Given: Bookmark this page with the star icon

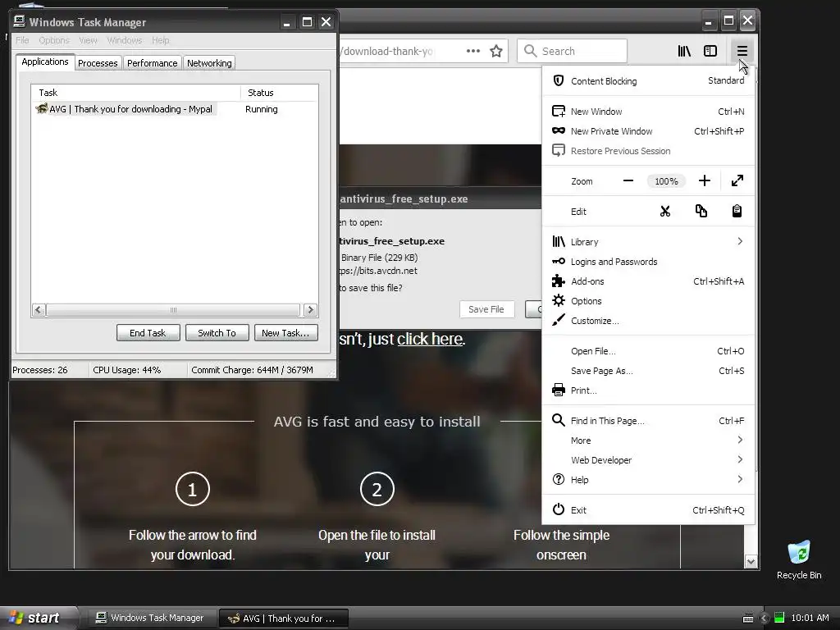Looking at the screenshot, I should coord(496,51).
